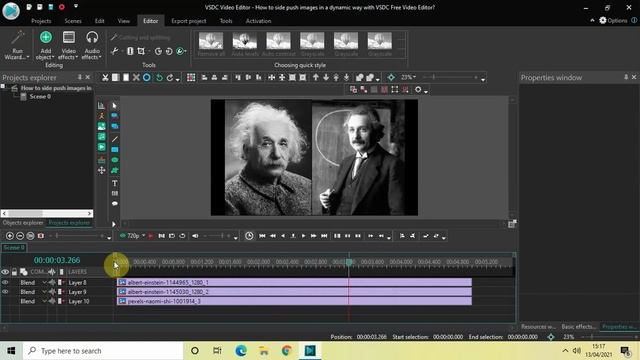The image size is (640, 360).
Task: Pin the Projects explorer panel
Action: pyautogui.click(x=80, y=77)
